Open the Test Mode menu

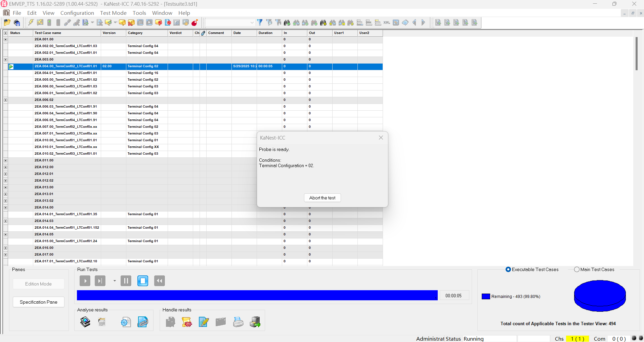pos(113,13)
